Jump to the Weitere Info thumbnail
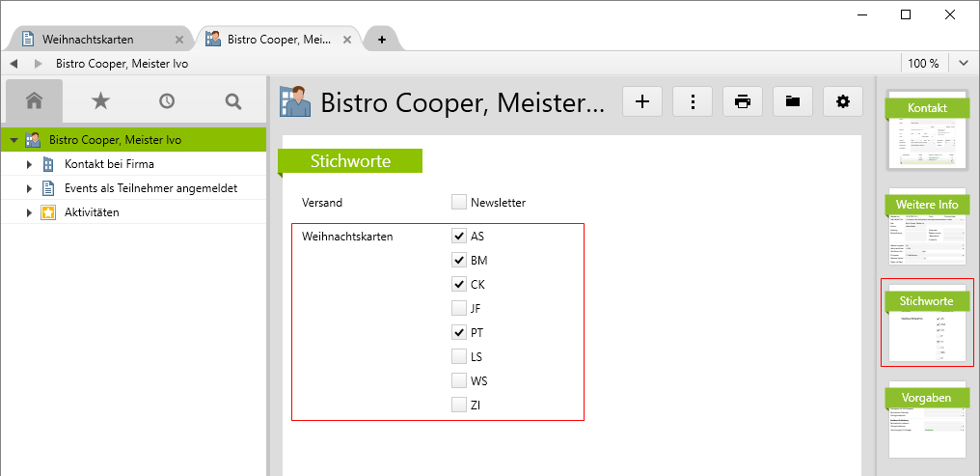This screenshot has width=980, height=476. click(x=927, y=227)
